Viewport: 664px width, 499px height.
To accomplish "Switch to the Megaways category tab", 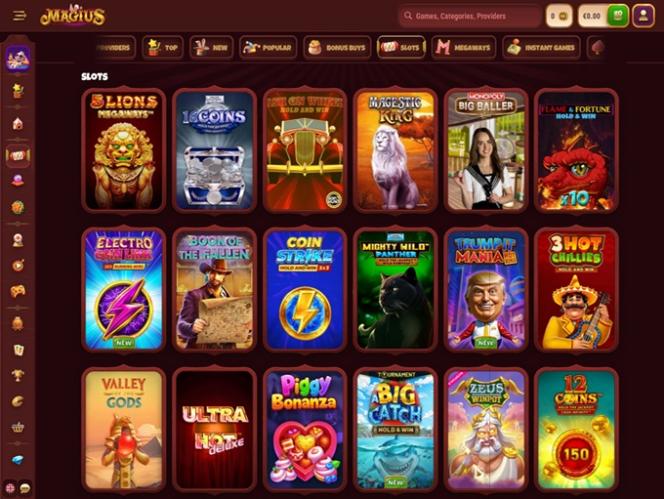I will [463, 47].
